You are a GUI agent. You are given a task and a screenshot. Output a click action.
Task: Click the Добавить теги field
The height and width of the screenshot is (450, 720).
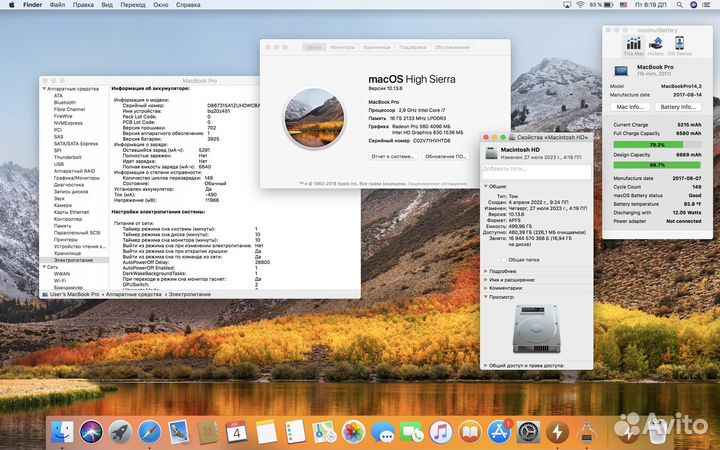(x=536, y=170)
